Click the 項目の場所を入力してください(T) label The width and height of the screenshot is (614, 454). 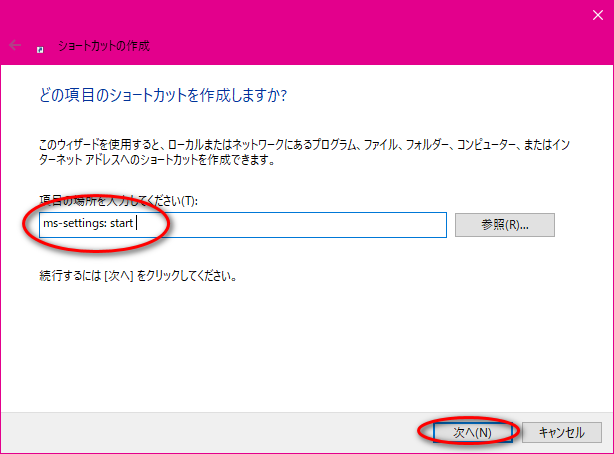point(118,201)
